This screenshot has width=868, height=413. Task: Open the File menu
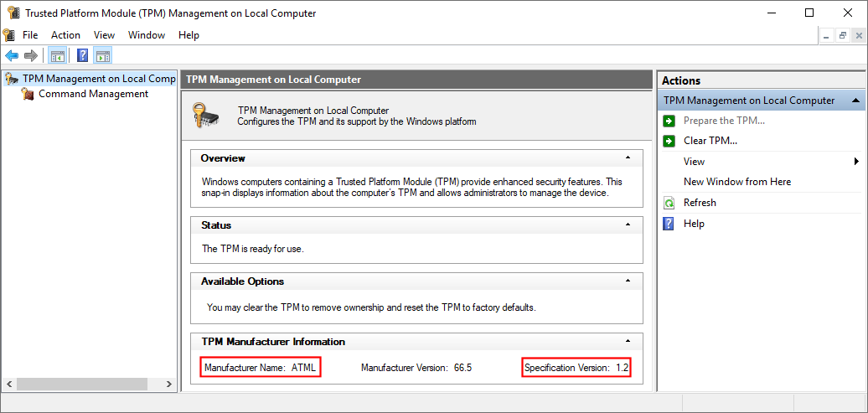tap(30, 35)
